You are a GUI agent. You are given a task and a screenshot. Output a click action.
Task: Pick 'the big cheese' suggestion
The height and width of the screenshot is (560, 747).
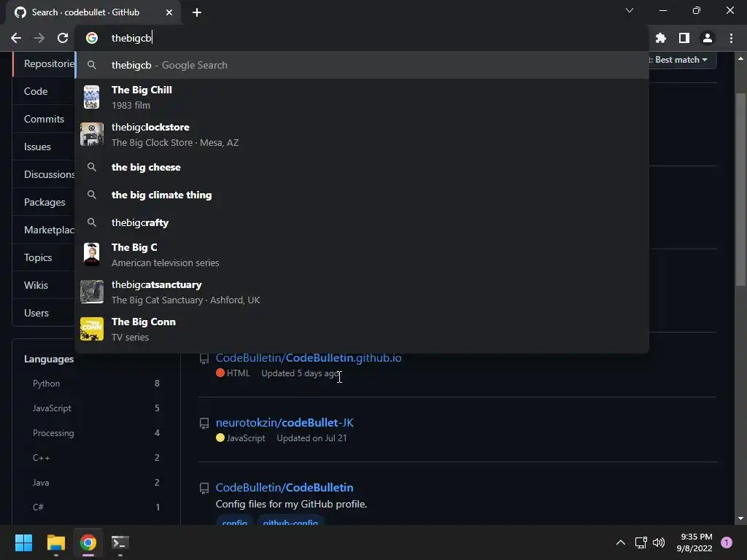[362, 167]
